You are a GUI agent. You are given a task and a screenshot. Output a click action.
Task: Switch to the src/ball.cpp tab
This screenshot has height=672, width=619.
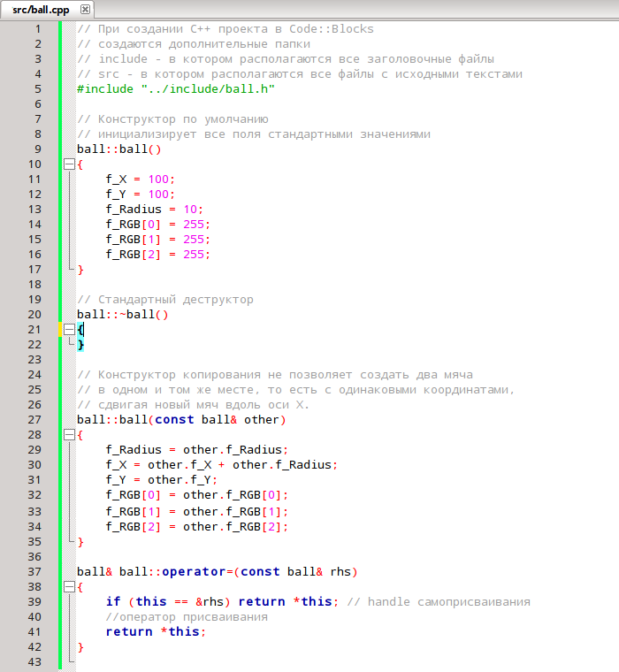(x=41, y=10)
